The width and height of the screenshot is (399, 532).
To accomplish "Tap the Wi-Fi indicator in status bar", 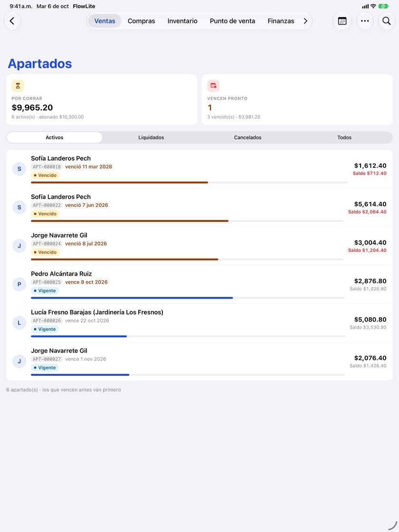I will pyautogui.click(x=373, y=6).
